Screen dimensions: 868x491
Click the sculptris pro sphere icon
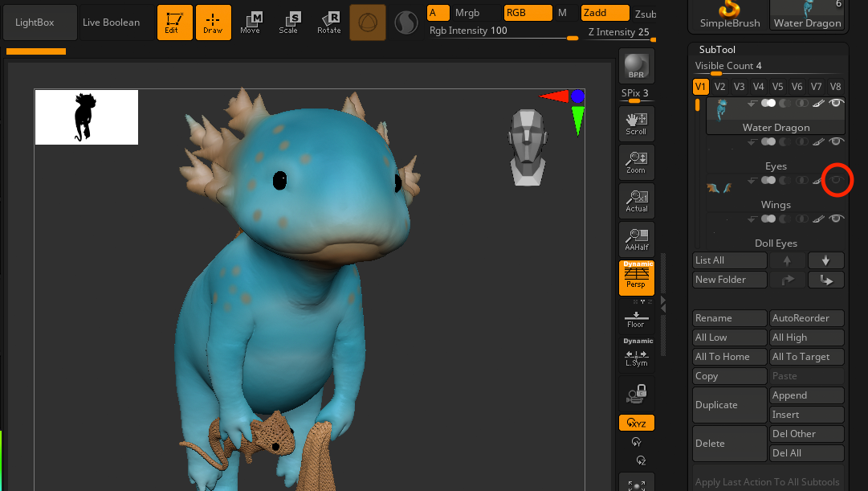pyautogui.click(x=405, y=23)
